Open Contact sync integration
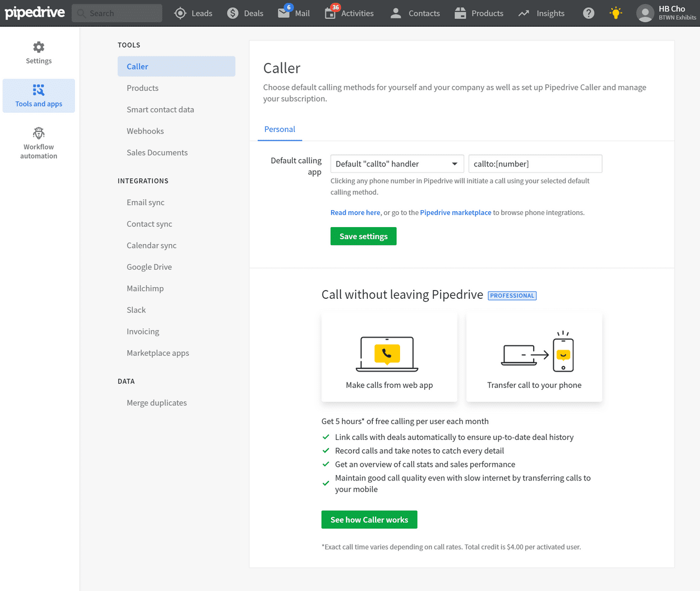 pyautogui.click(x=149, y=224)
